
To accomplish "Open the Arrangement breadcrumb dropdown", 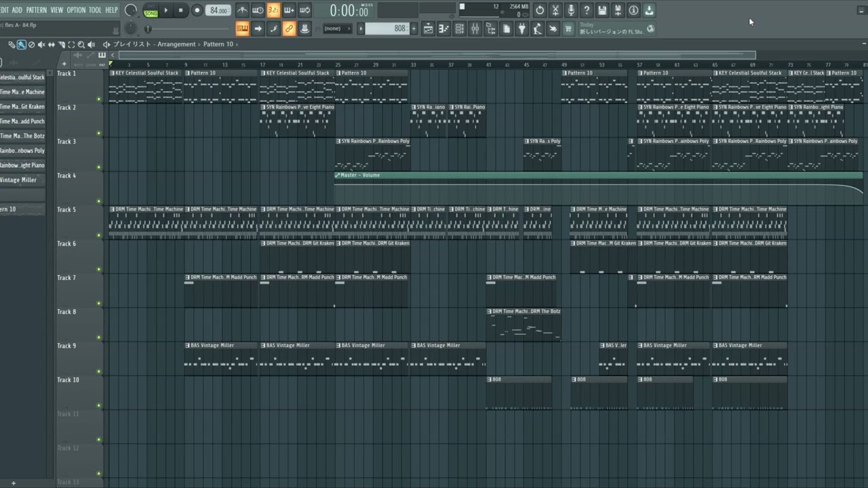I will (176, 44).
